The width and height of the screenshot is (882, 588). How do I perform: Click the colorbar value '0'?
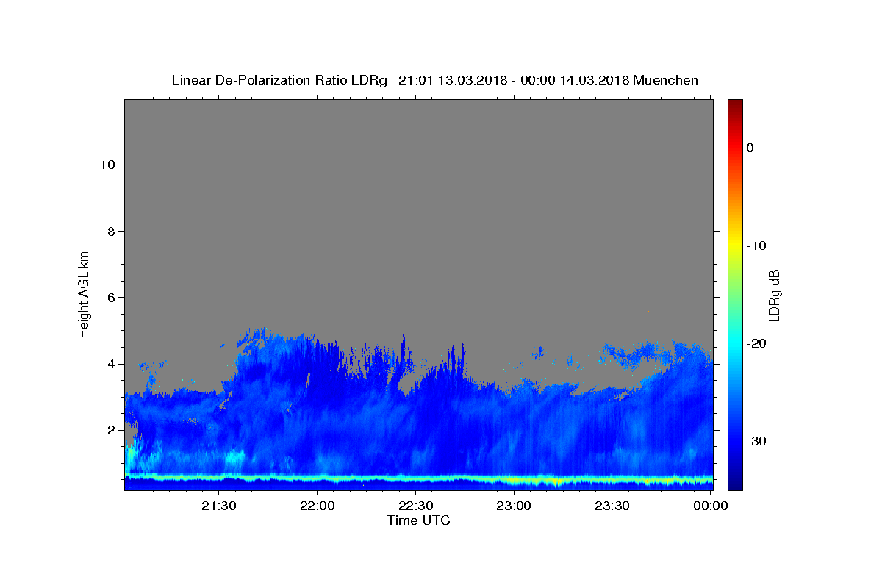pyautogui.click(x=750, y=148)
